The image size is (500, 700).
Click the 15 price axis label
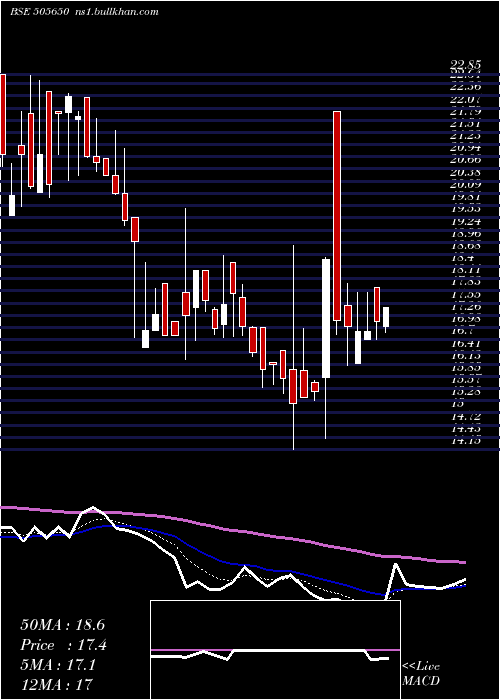[x=457, y=404]
